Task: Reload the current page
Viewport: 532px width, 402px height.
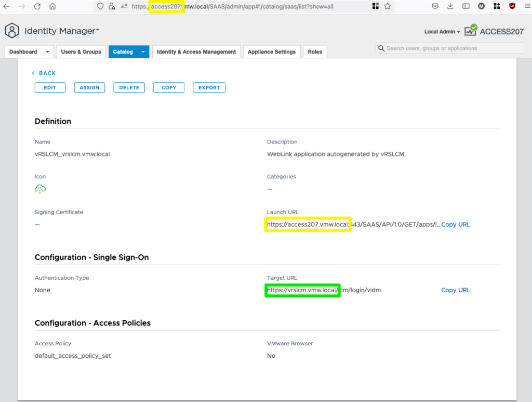Action: tap(37, 6)
